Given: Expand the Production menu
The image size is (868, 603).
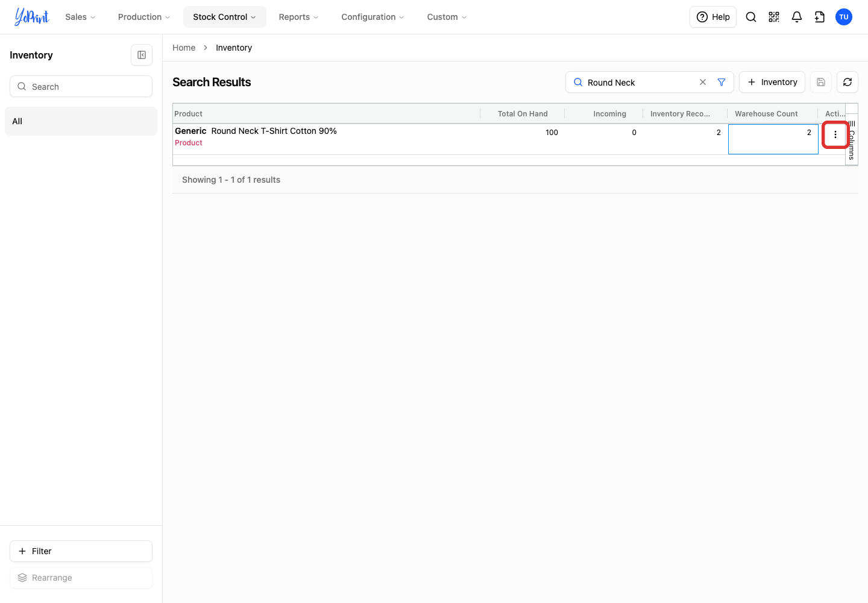Looking at the screenshot, I should [x=144, y=17].
